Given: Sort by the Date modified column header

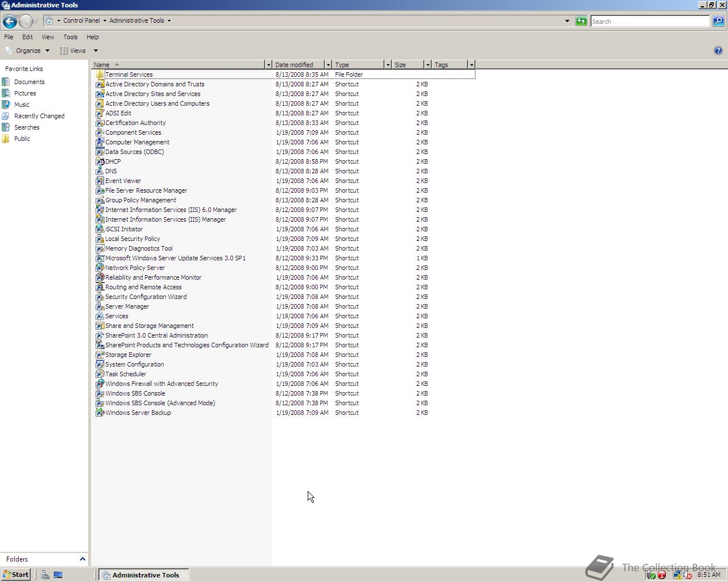Looking at the screenshot, I should tap(299, 65).
